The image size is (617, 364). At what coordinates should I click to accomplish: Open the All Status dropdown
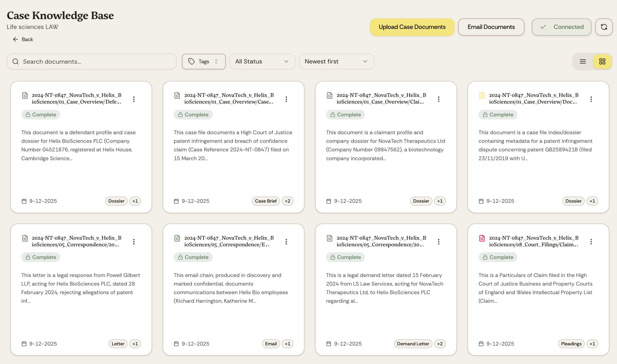(262, 61)
